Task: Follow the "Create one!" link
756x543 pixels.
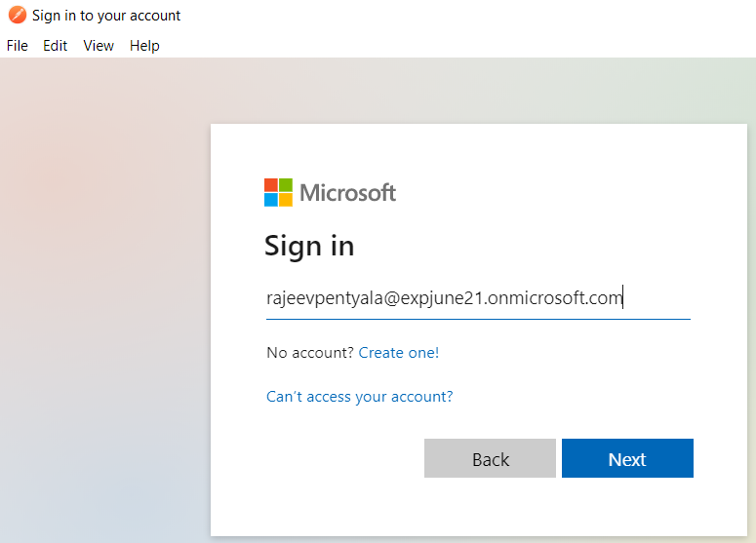Action: tap(399, 353)
